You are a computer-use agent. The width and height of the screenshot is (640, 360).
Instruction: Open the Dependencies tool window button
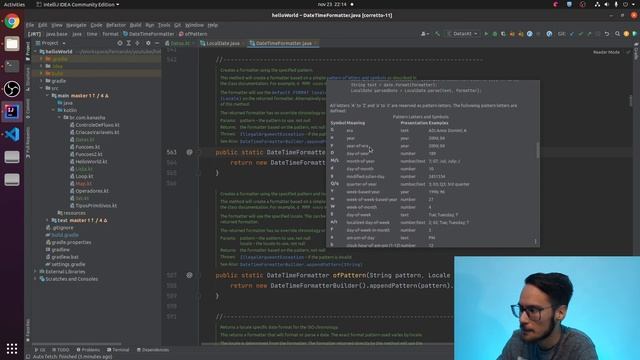[x=153, y=350]
